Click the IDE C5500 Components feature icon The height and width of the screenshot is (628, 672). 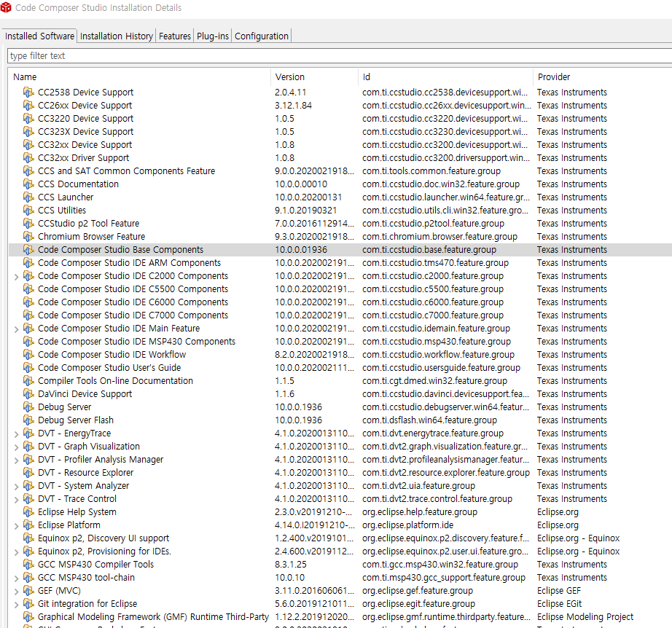pos(28,289)
